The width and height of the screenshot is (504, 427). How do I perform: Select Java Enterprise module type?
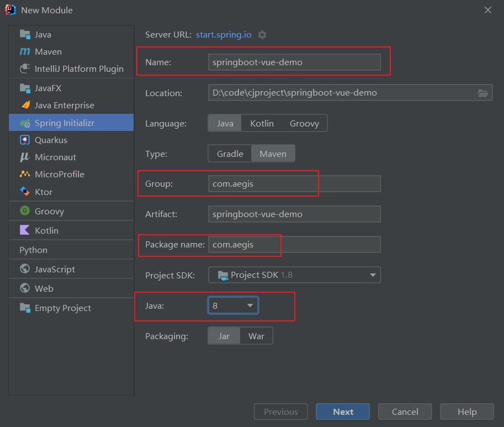tap(71, 105)
